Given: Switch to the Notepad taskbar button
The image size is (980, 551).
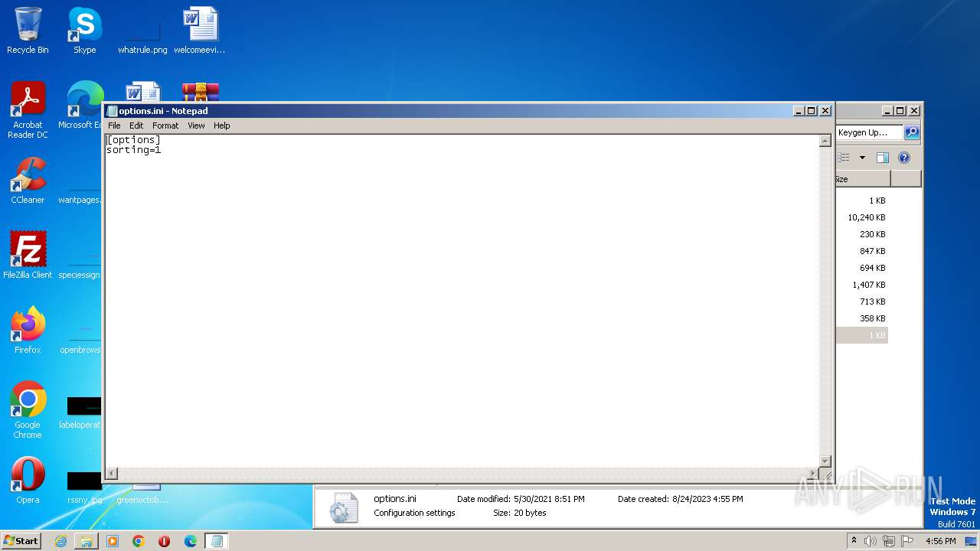Looking at the screenshot, I should tap(217, 541).
